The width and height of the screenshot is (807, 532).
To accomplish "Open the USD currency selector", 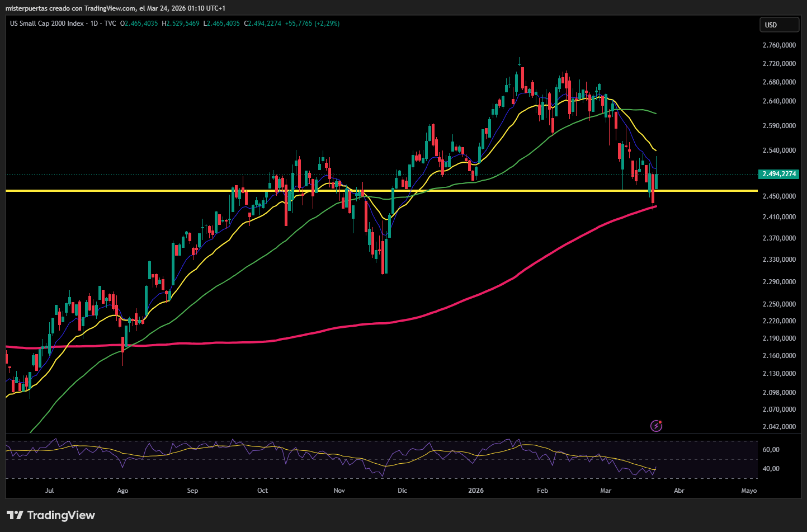I will click(x=778, y=25).
